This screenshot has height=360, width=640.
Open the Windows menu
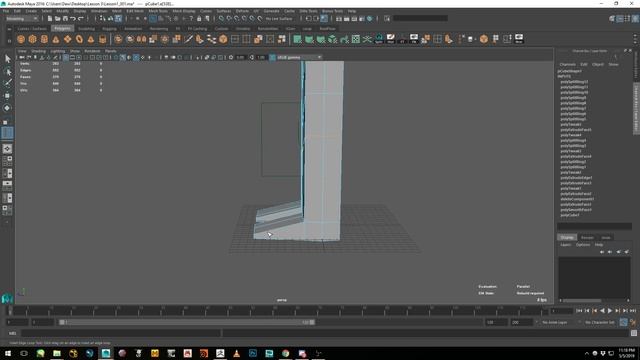coord(99,11)
